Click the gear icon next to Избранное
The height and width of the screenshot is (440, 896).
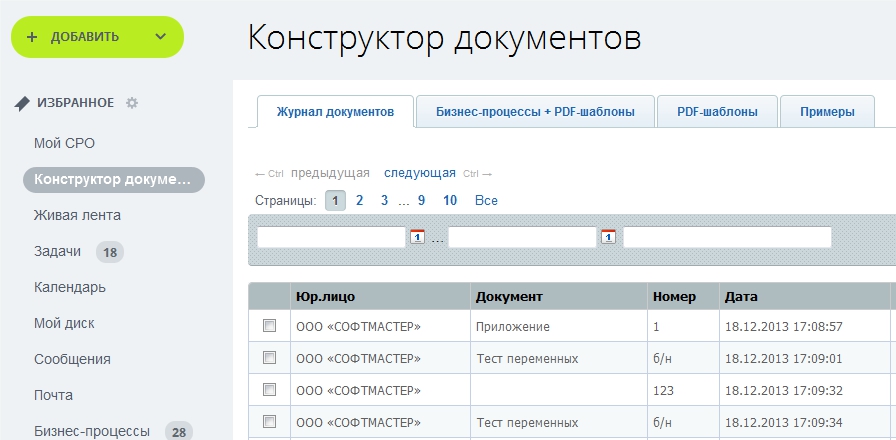pyautogui.click(x=132, y=103)
